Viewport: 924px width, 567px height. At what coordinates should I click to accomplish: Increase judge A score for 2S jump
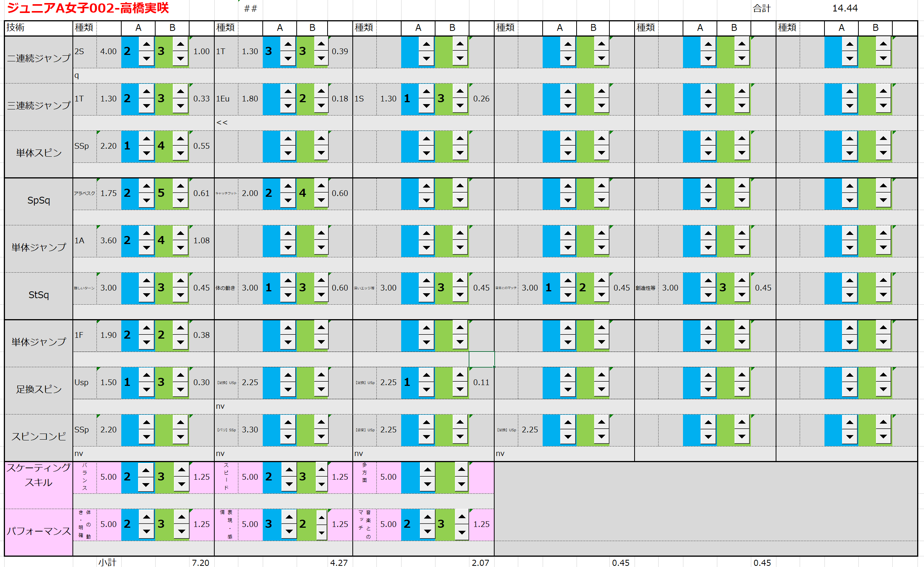(146, 44)
